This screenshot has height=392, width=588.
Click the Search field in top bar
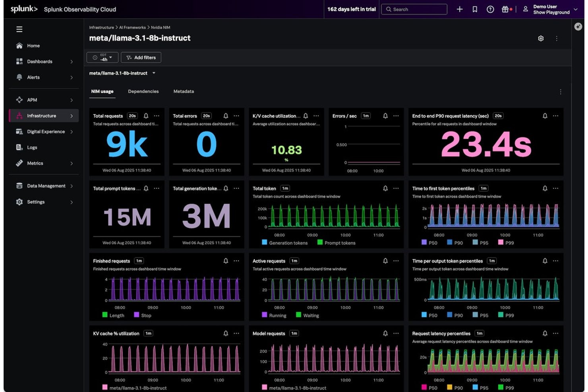414,9
